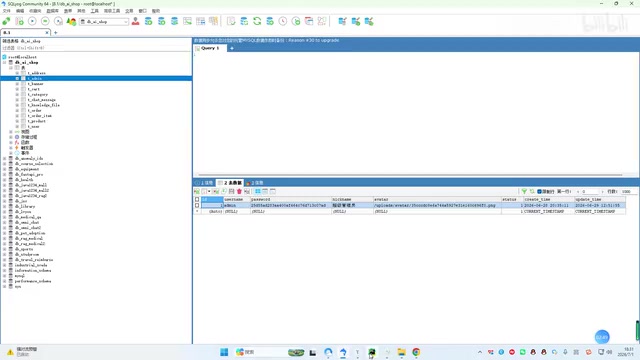
Task: Expand the sys database node
Action: point(4,287)
